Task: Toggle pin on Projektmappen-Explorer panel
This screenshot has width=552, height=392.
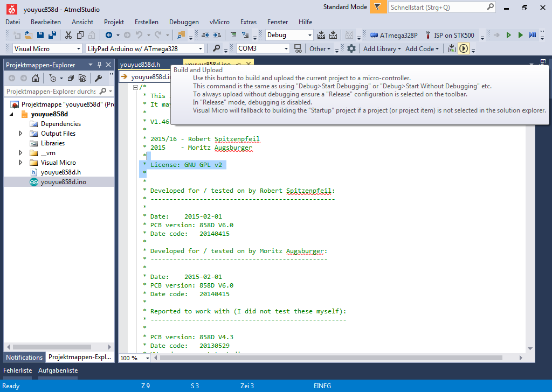Action: [x=100, y=65]
